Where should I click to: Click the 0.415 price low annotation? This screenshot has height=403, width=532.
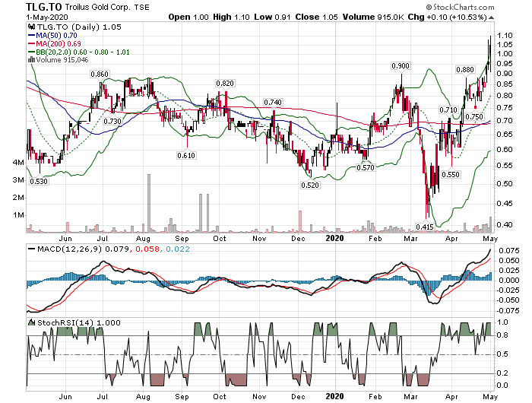[425, 227]
